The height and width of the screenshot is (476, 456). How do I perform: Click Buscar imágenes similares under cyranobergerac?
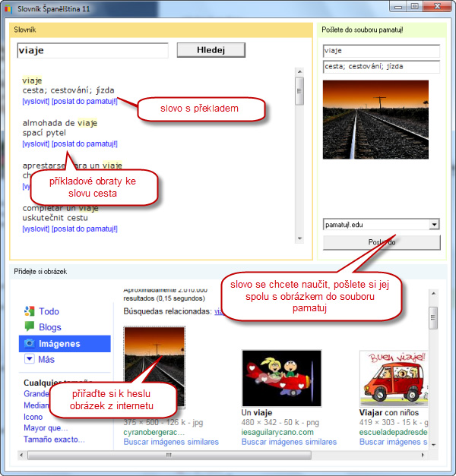(171, 442)
